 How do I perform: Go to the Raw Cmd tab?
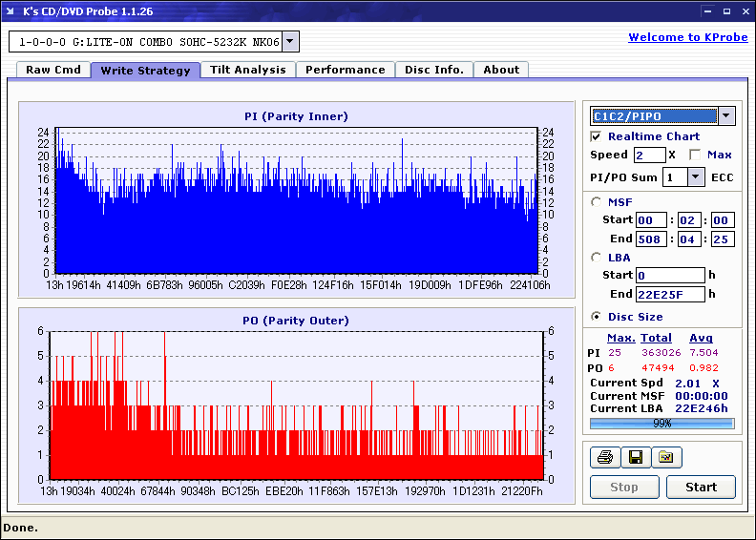53,70
